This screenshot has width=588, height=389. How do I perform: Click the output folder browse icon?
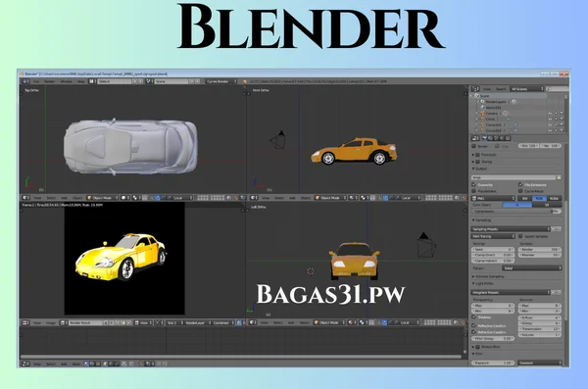[559, 177]
